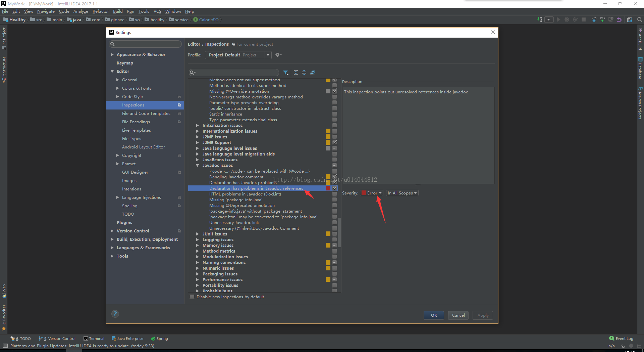Viewport: 644px width, 352px height.
Task: Open the Project Structure toolbar icon
Action: pyautogui.click(x=630, y=19)
